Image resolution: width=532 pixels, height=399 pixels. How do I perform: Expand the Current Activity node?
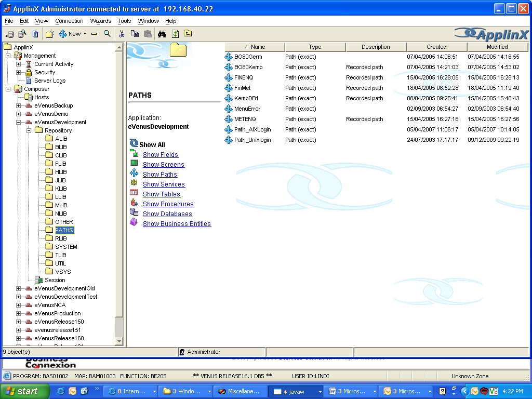[x=18, y=64]
